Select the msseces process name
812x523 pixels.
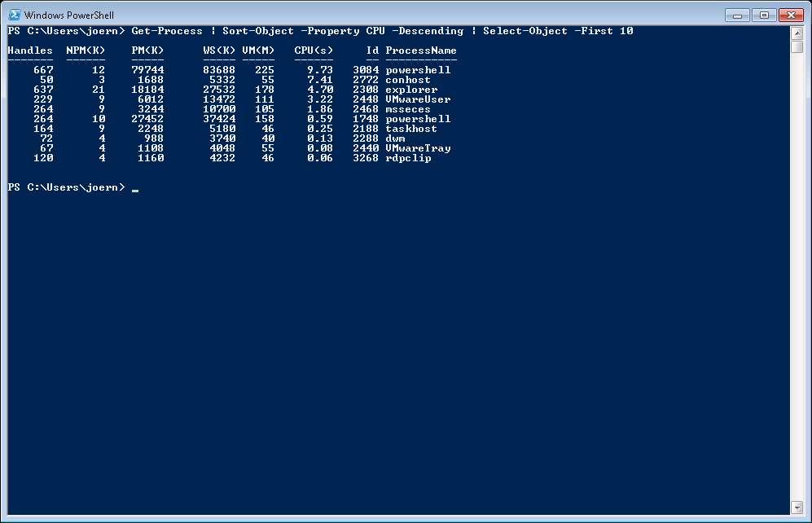(x=408, y=109)
